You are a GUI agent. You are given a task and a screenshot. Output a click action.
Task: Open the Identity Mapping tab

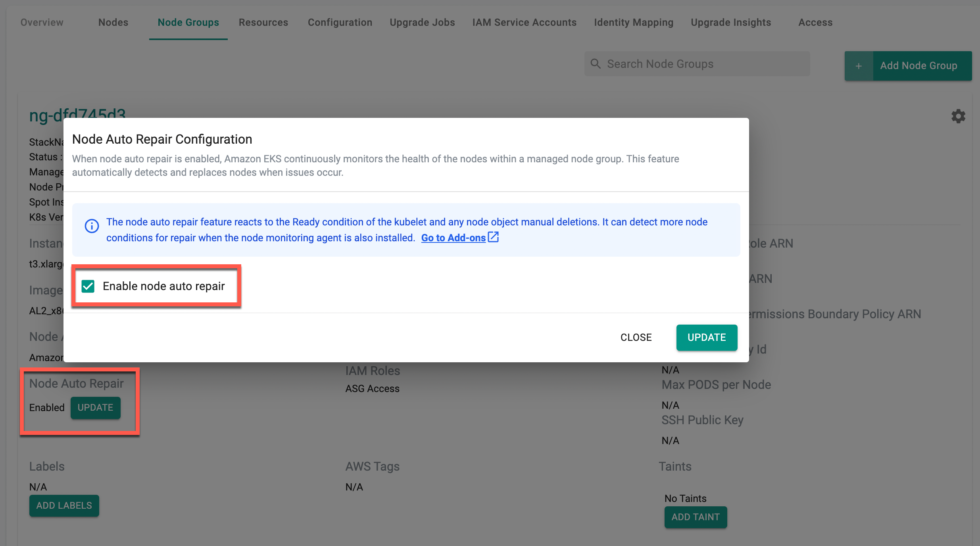coord(634,22)
